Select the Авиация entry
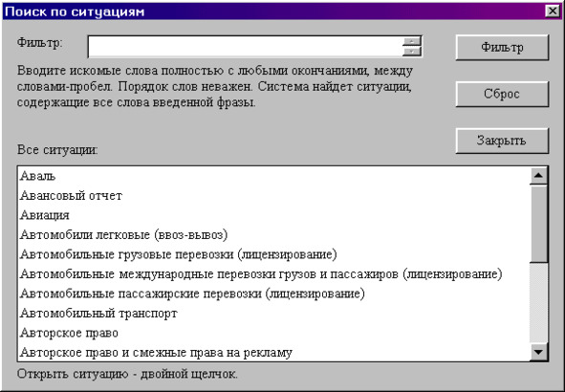 pos(273,215)
